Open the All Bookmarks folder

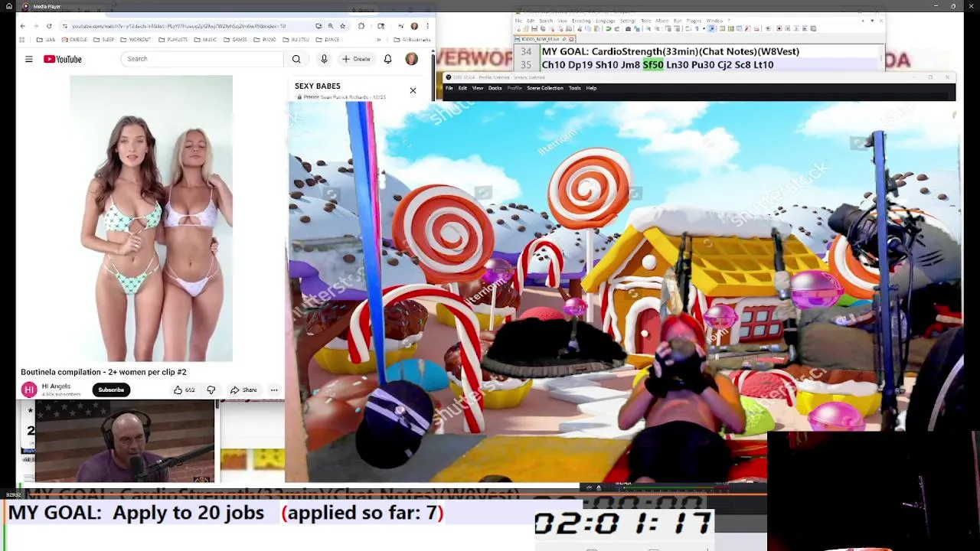point(412,40)
